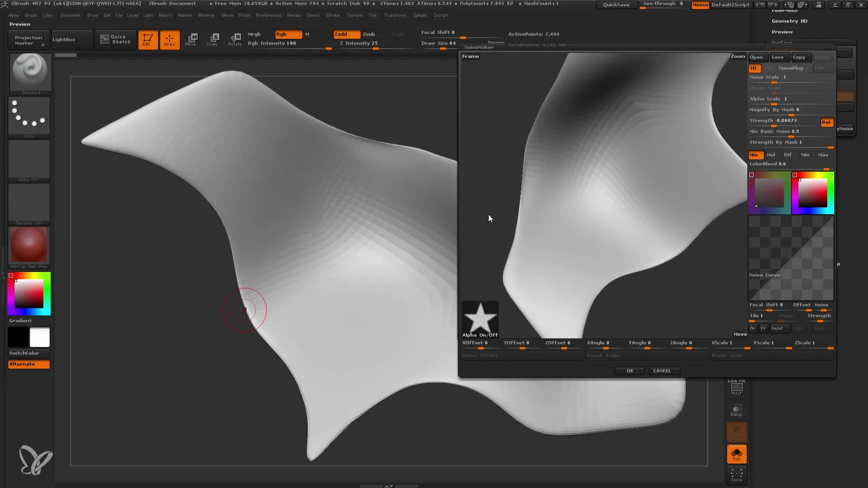Open the Preview panel section on right
Viewport: 868px width, 488px height.
click(782, 32)
